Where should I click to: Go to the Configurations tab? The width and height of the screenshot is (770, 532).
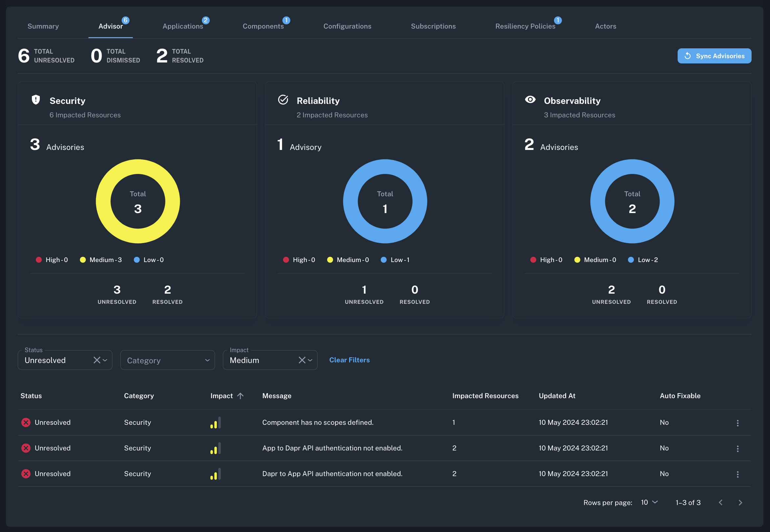click(347, 26)
